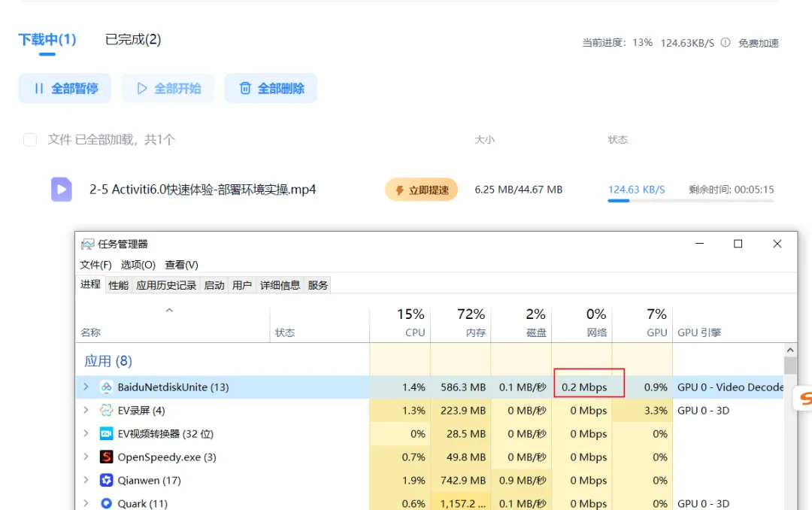Click the 586.3 MB memory value
The image size is (812, 510).
(x=463, y=387)
